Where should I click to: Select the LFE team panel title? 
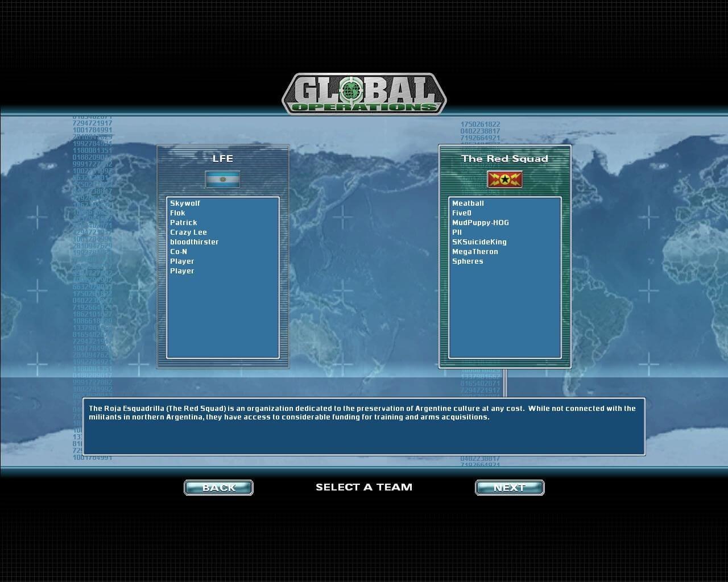[x=223, y=159]
